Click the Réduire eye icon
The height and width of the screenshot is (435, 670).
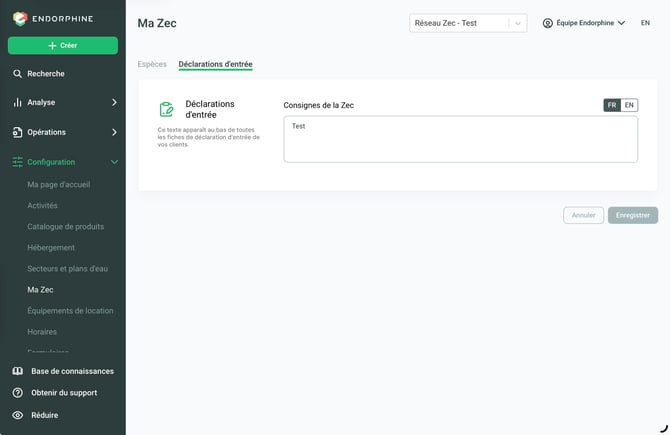pos(18,415)
